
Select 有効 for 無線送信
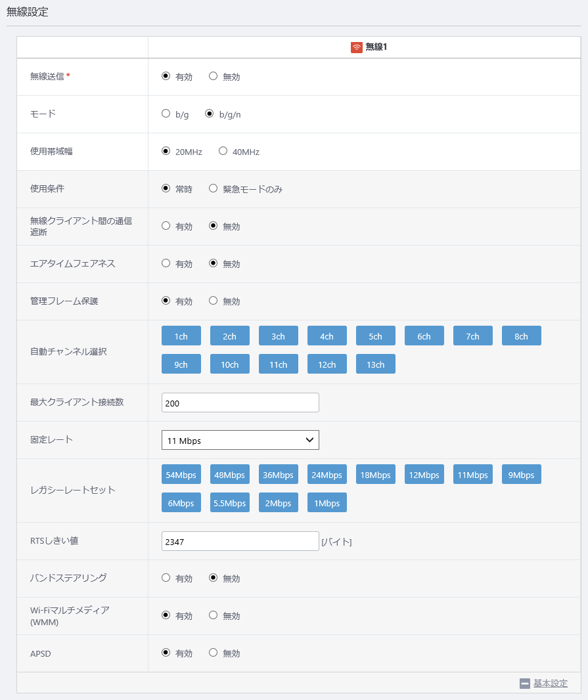(166, 76)
